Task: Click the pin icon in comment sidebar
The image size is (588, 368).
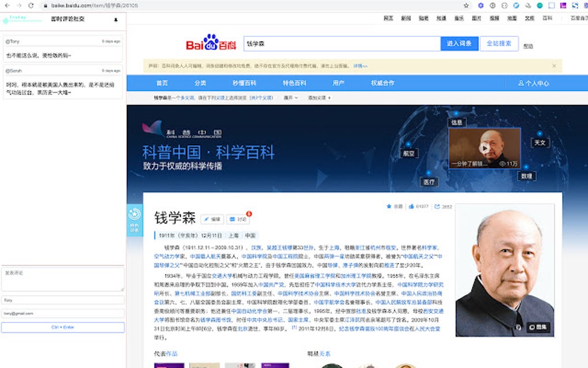Action: [x=116, y=20]
